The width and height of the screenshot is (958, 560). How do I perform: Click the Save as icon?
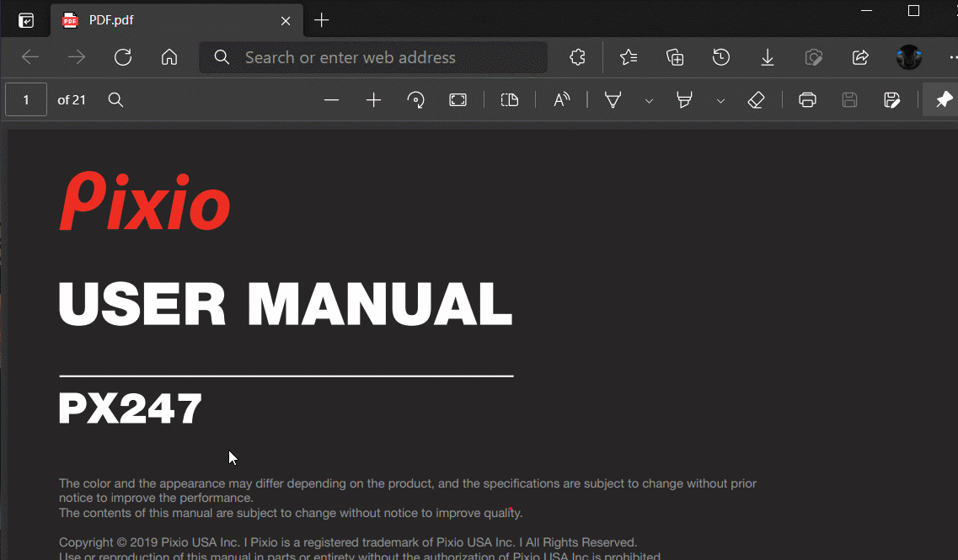click(892, 100)
